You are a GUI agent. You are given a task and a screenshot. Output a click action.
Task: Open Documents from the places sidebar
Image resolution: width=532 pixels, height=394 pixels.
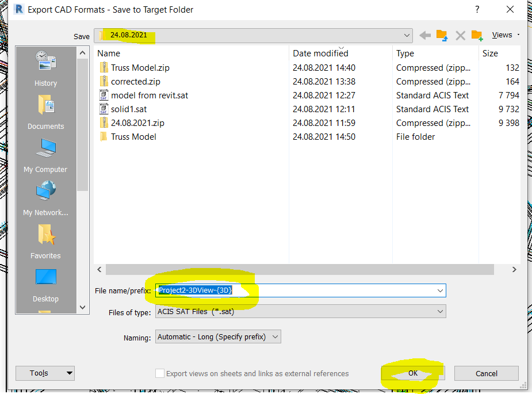[x=45, y=112]
